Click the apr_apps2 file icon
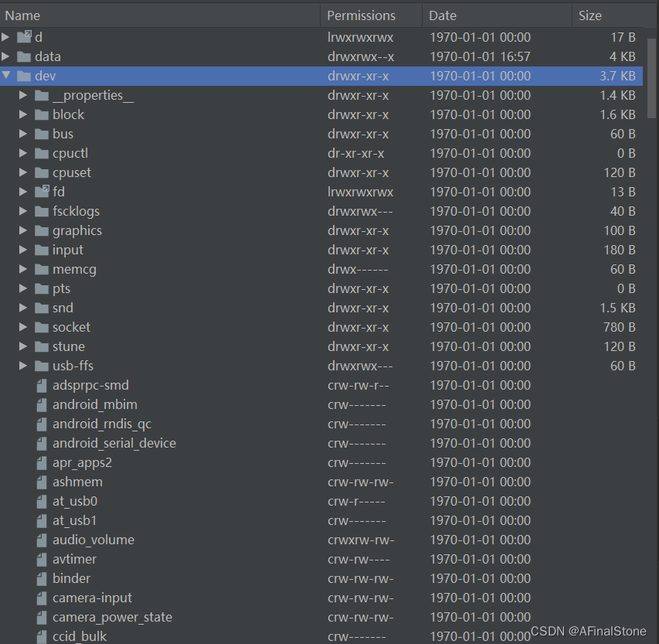Viewport: 659px width, 644px height. pos(42,463)
